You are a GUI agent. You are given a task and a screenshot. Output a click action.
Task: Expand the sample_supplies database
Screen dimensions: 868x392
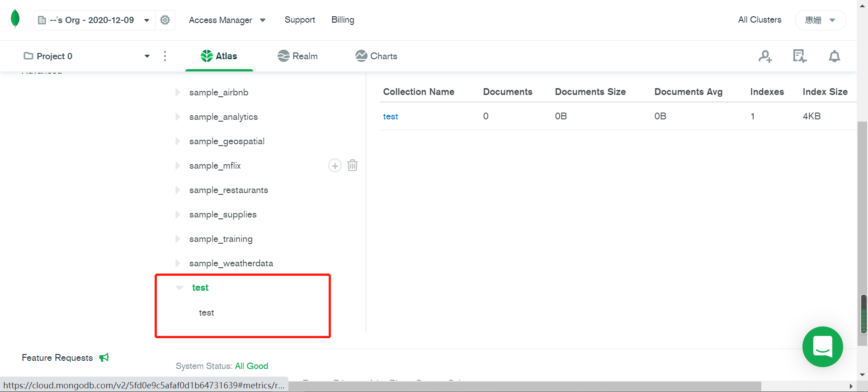pos(178,214)
